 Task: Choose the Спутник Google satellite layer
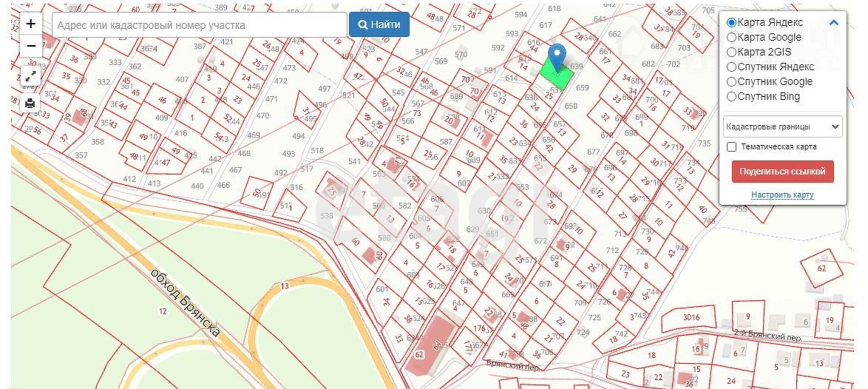[x=732, y=81]
